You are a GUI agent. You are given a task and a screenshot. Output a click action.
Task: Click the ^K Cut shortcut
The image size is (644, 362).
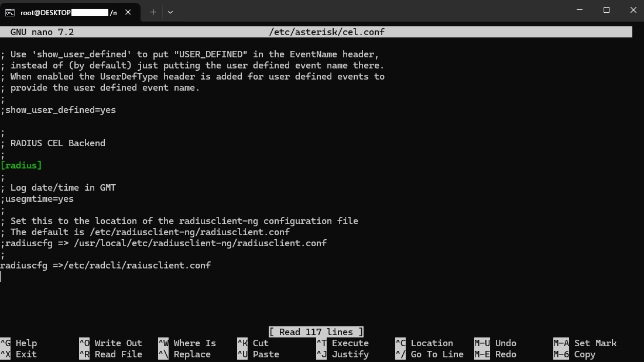[x=253, y=343]
